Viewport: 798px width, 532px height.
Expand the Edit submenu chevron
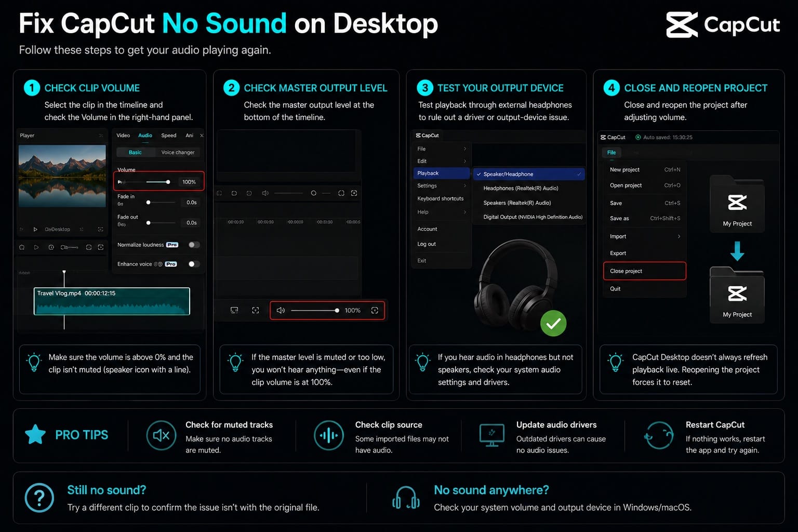point(464,161)
